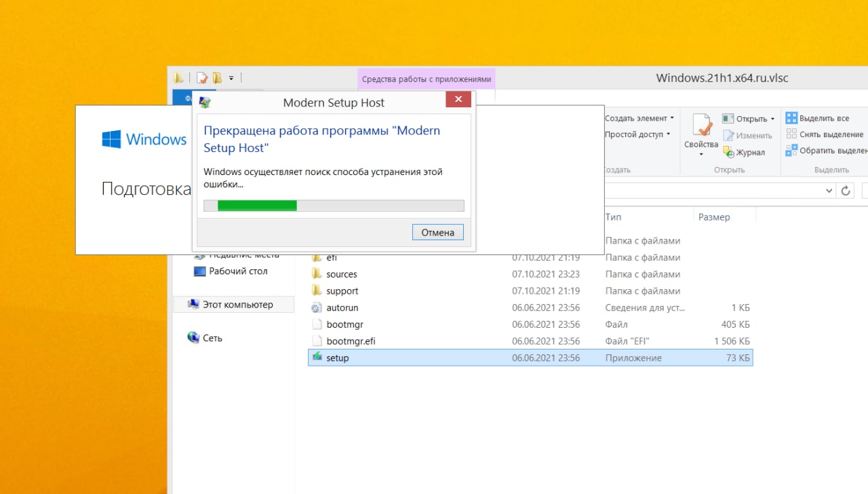Refresh the Explorer folder view
868x494 pixels.
846,191
